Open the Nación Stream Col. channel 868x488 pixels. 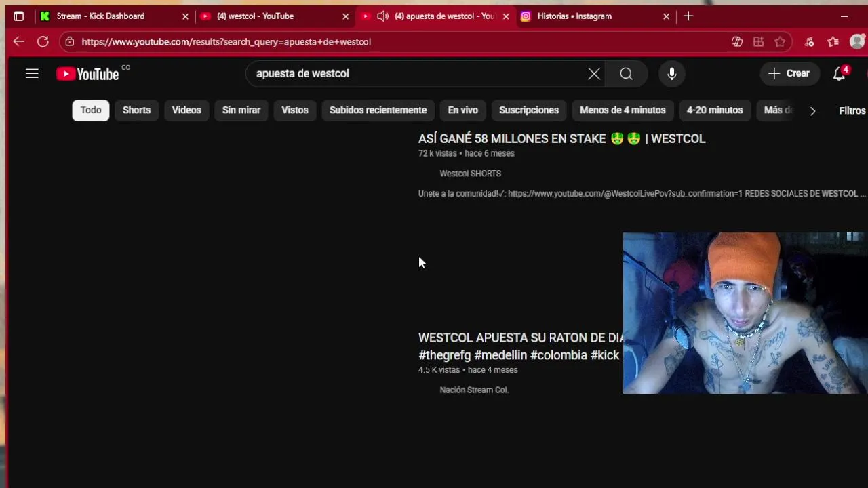click(x=474, y=390)
